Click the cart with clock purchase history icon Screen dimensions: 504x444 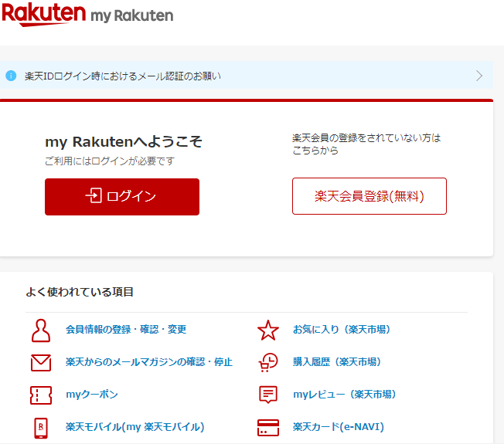coord(268,362)
